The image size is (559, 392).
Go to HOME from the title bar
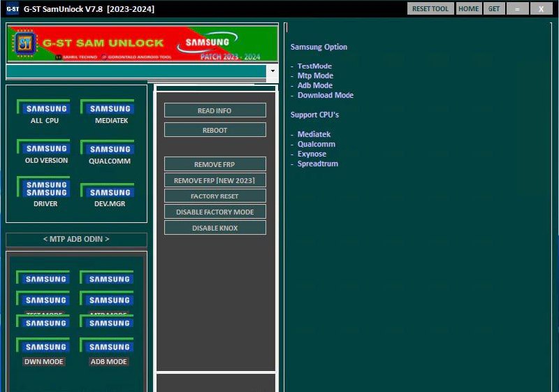pyautogui.click(x=468, y=8)
